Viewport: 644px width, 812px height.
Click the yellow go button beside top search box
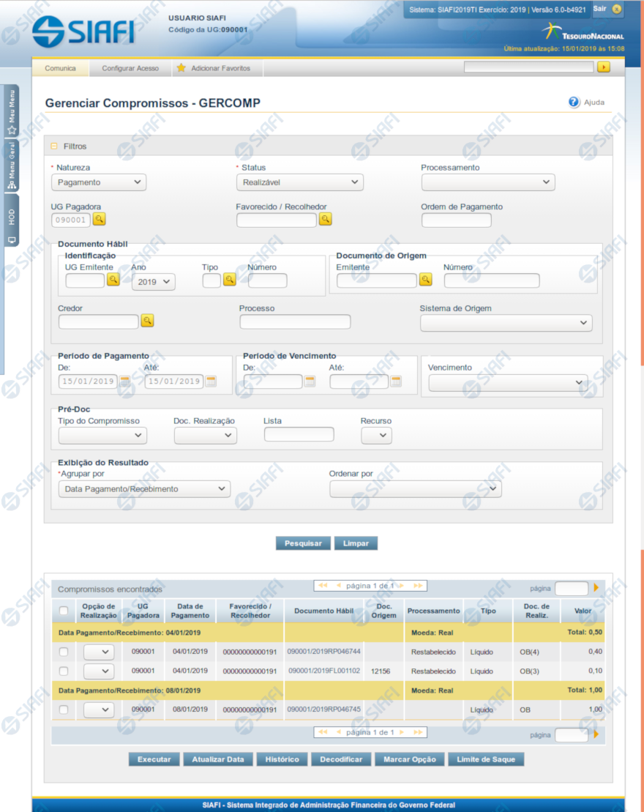603,67
